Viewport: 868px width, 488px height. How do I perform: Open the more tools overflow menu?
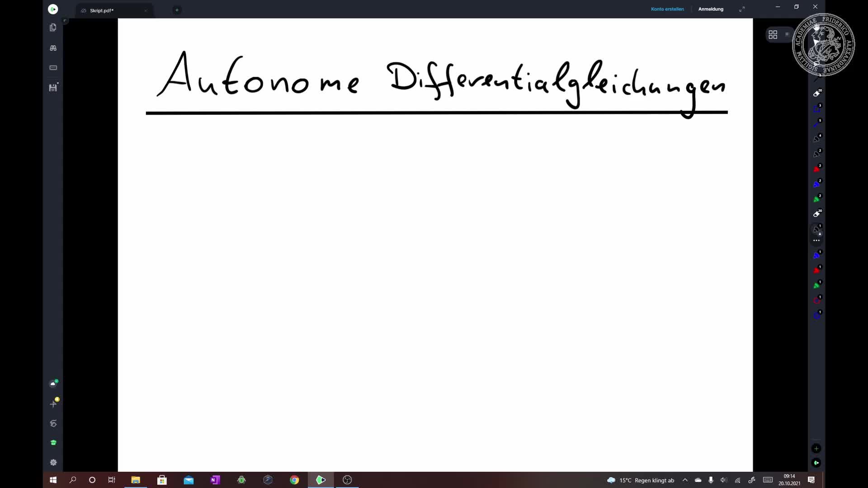(816, 240)
